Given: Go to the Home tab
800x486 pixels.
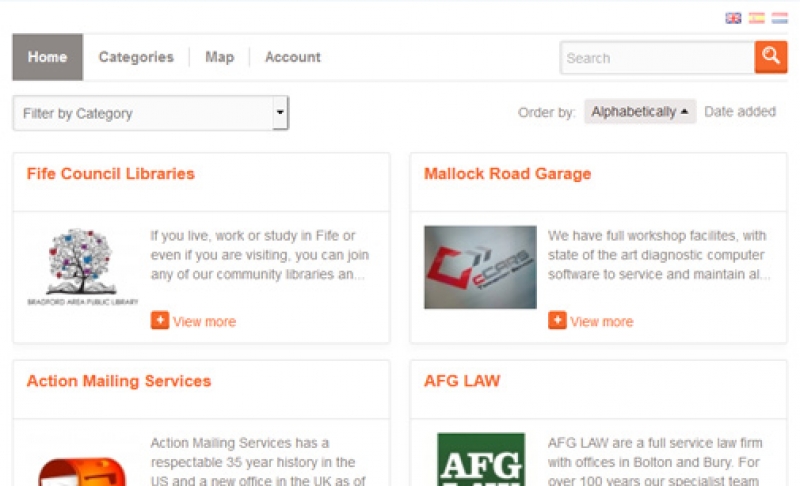Looking at the screenshot, I should click(x=47, y=57).
